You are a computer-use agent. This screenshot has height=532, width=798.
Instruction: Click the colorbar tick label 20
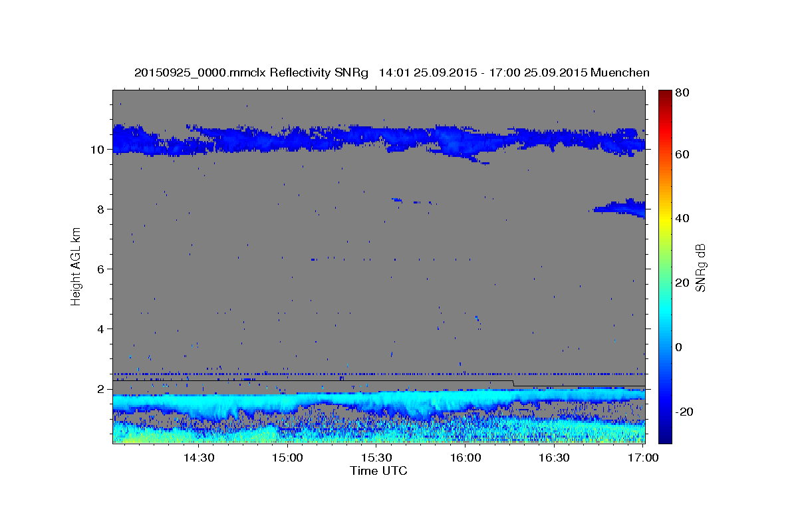click(x=682, y=283)
